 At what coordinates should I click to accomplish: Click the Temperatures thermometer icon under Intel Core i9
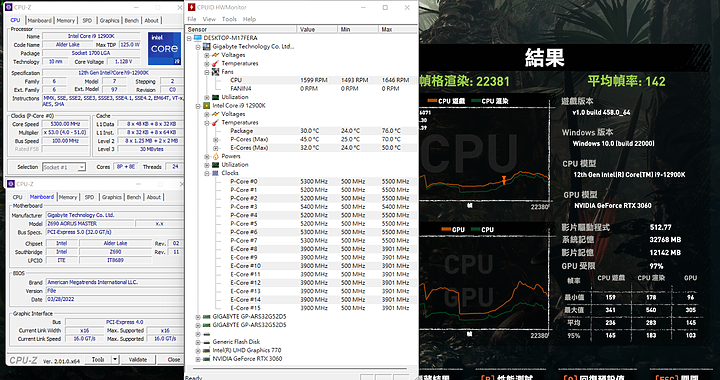tap(215, 123)
